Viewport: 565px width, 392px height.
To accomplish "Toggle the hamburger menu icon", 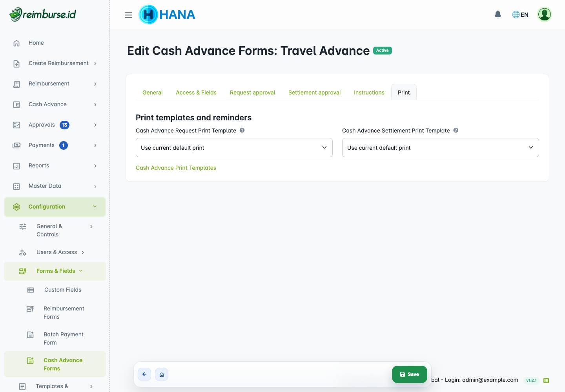I will 128,15.
